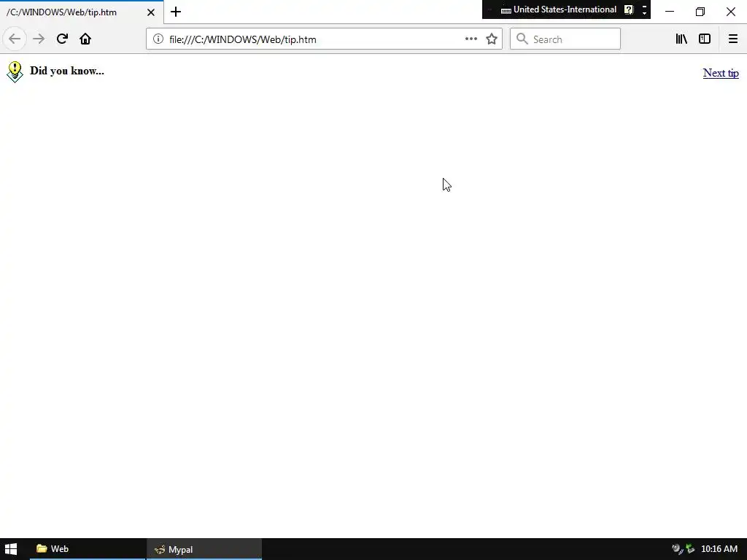Click the forward navigation arrow

39,39
